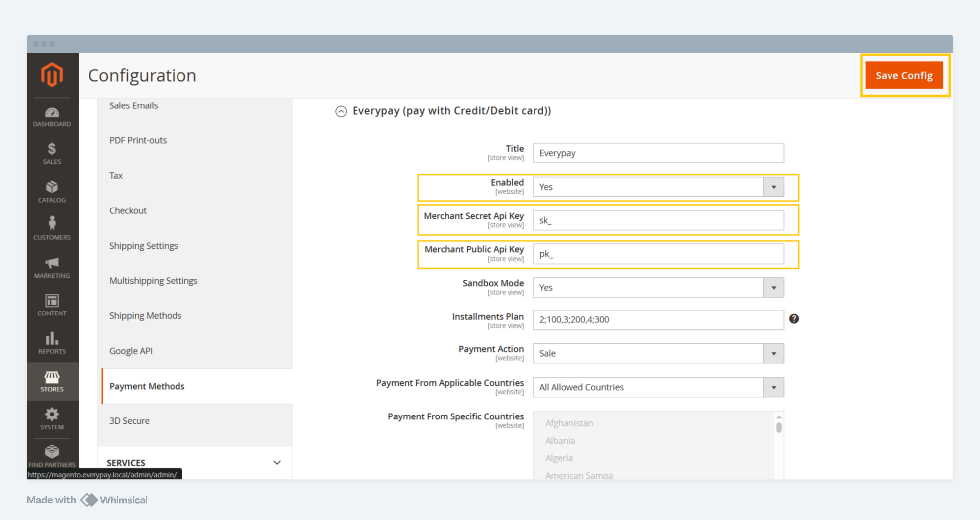Select Tax in the config menu
980x520 pixels.
[116, 175]
